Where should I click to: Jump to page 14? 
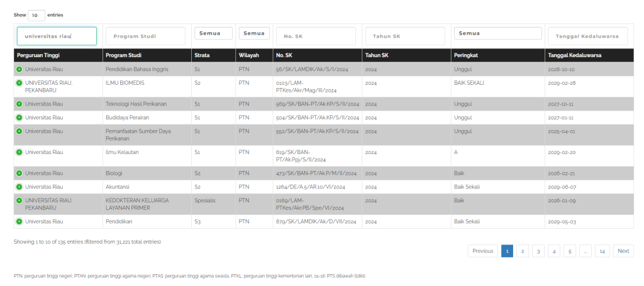pos(602,251)
